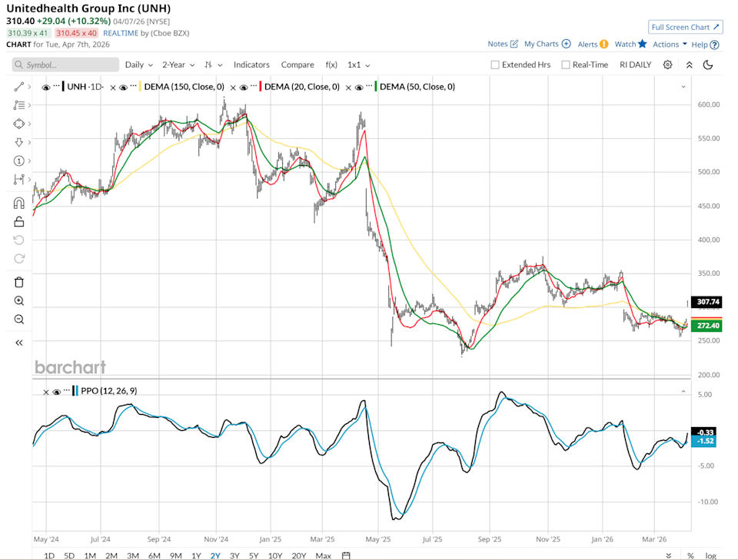The height and width of the screenshot is (560, 738).
Task: Click the unlock drawings icon
Action: 18,222
